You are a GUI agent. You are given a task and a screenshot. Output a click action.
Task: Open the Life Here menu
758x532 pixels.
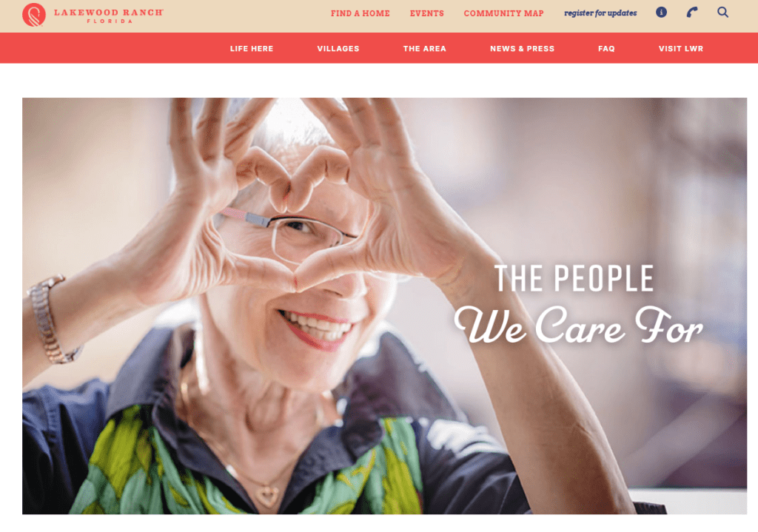pos(252,49)
